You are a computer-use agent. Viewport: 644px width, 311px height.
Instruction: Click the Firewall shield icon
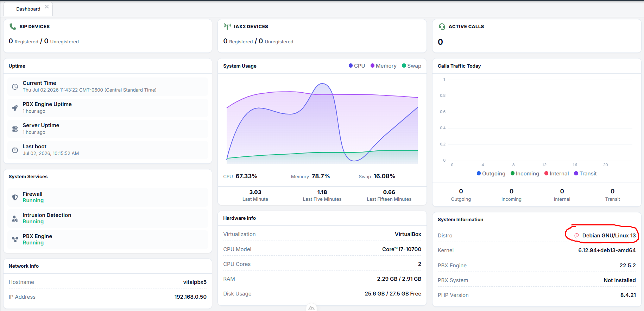tap(15, 197)
